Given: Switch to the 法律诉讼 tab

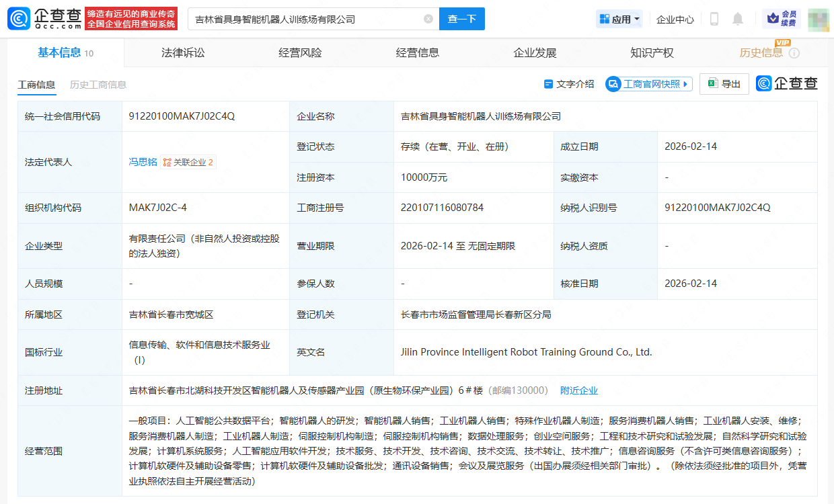Looking at the screenshot, I should click(x=184, y=52).
